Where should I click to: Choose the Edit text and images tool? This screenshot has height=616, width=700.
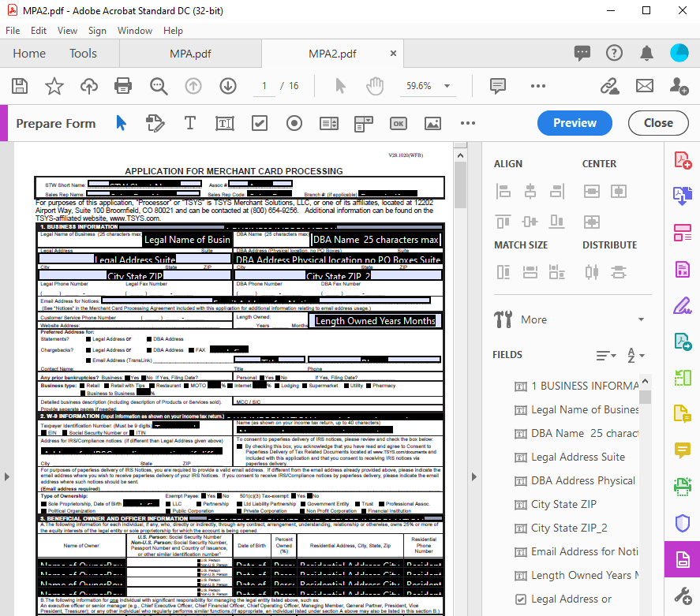click(x=155, y=123)
